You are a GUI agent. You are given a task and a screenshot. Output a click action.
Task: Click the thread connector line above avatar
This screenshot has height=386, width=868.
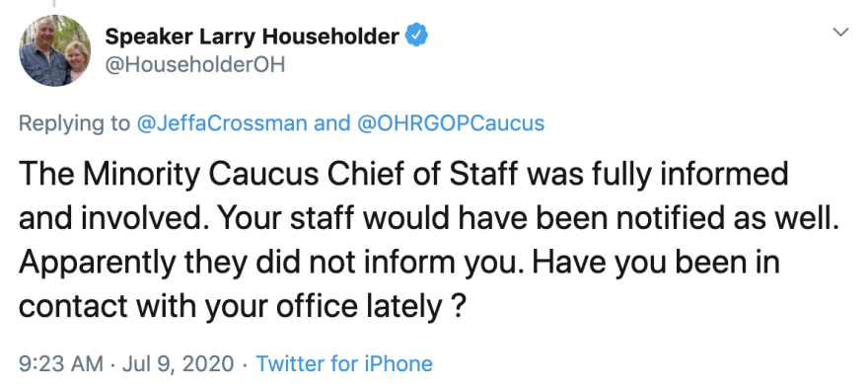click(54, 3)
